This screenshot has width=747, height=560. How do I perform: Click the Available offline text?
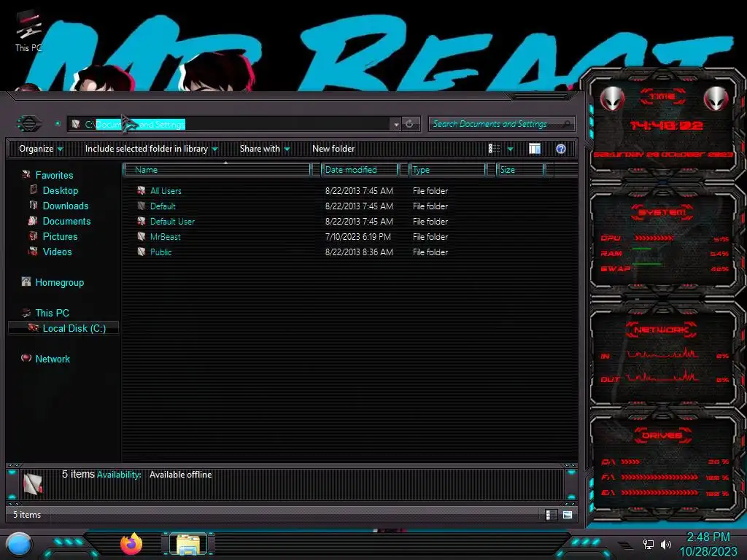181,475
